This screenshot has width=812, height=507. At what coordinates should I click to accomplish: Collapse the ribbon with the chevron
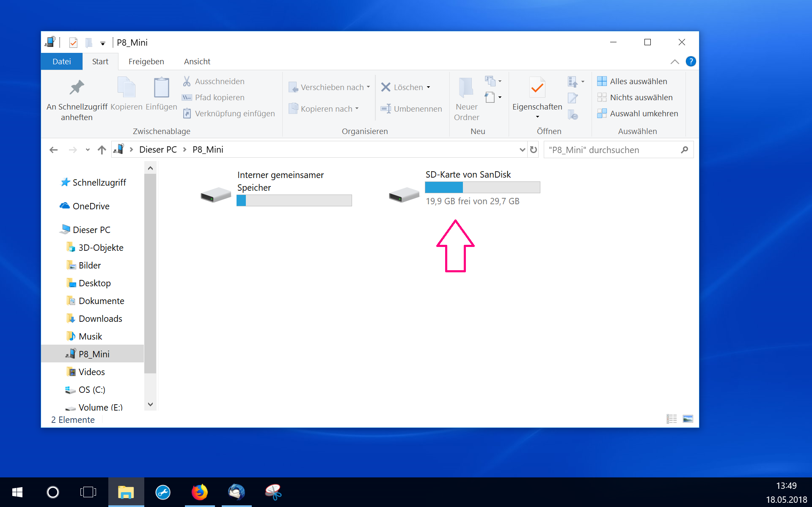point(675,62)
